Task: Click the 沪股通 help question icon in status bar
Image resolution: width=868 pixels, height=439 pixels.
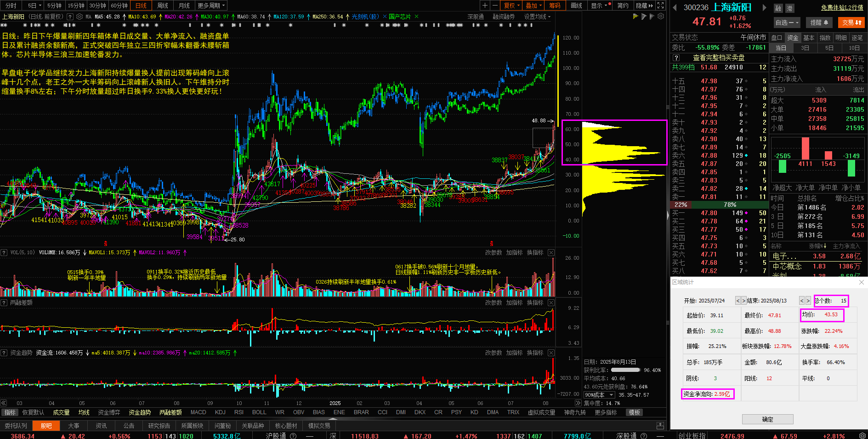Action: (x=293, y=436)
